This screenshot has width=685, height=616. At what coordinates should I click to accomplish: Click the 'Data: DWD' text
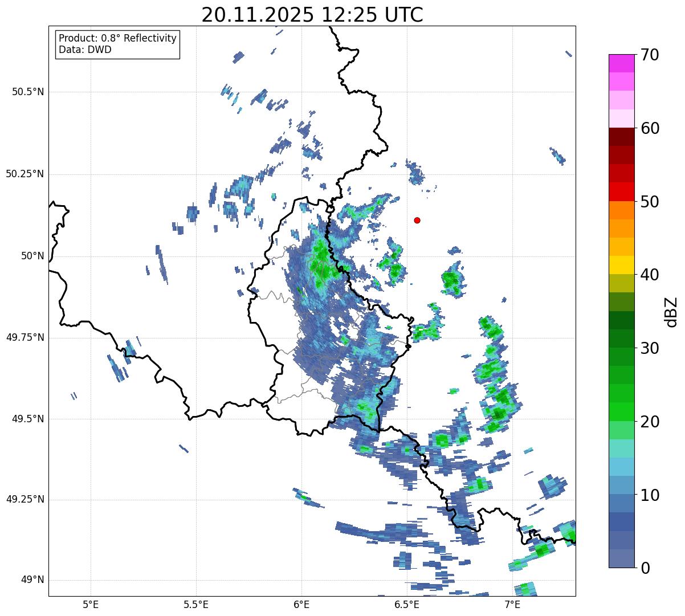(85, 50)
